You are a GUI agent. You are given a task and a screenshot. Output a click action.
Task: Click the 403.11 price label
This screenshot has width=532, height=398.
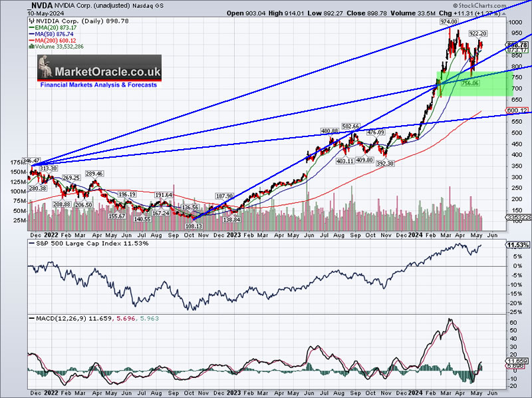coord(345,161)
